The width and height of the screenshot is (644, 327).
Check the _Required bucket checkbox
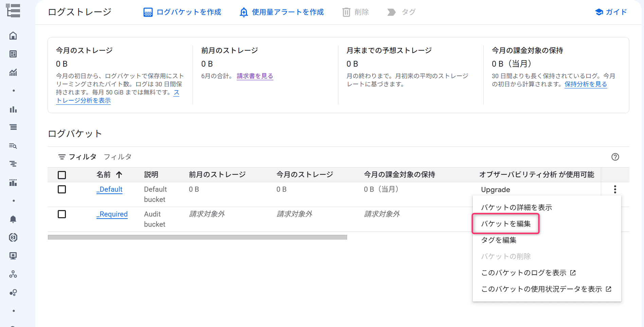tap(62, 214)
